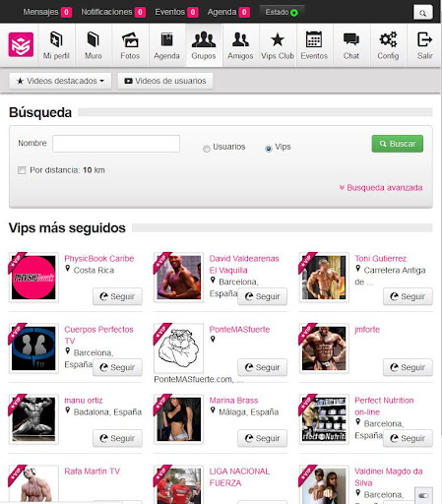Open the Eventos calendar icon

coord(314,39)
